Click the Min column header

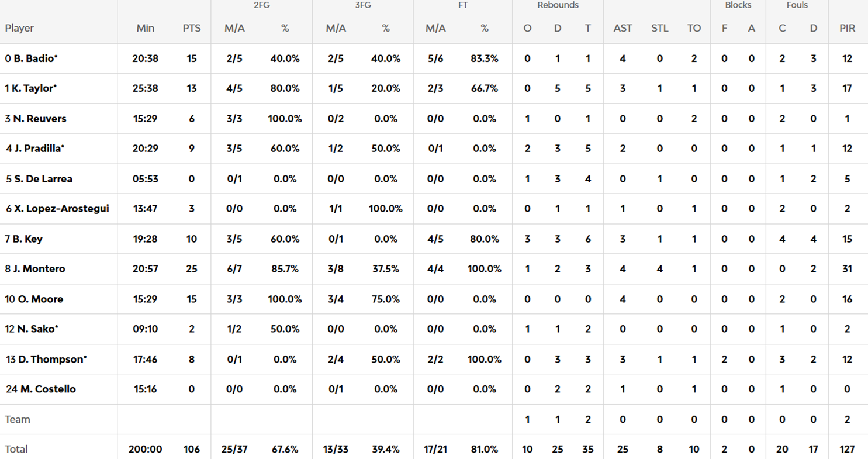click(x=145, y=28)
